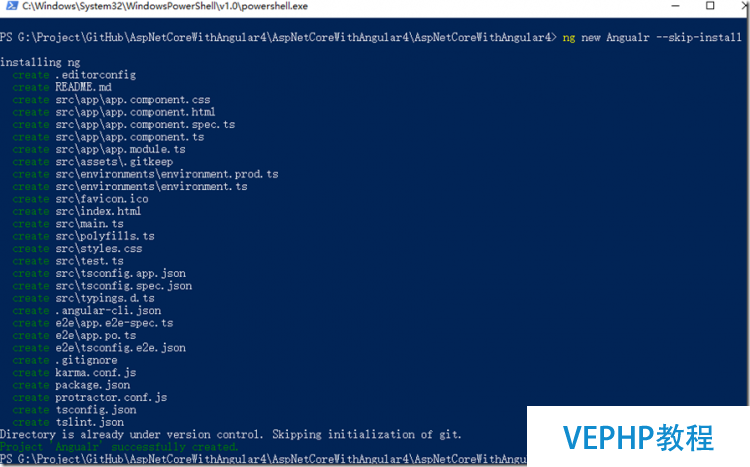
Task: Click the PowerShell icon in the title bar
Action: (x=11, y=6)
